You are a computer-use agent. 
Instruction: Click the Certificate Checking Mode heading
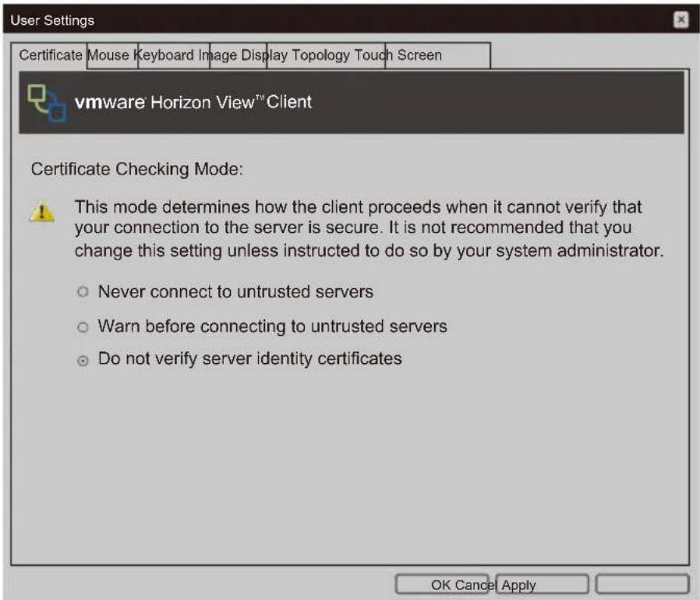click(x=137, y=169)
